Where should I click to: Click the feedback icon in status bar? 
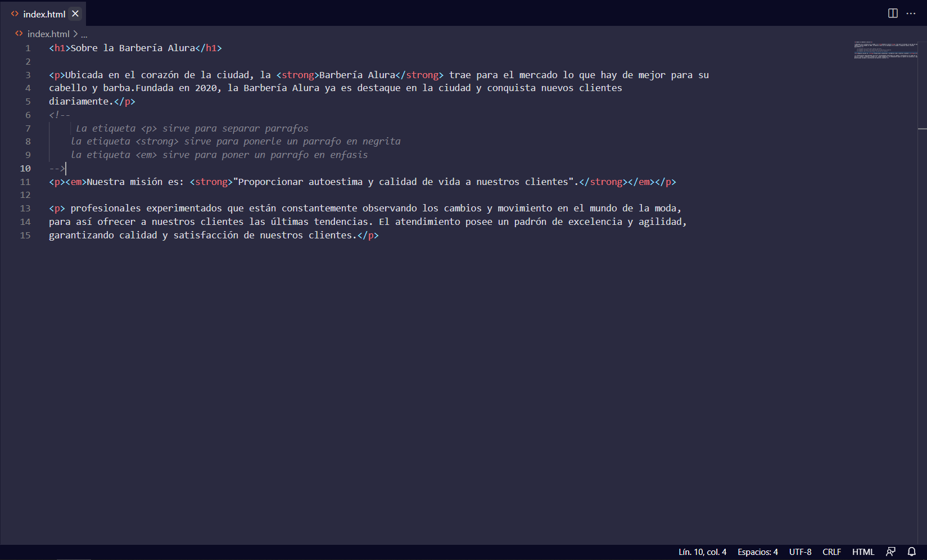tap(890, 552)
